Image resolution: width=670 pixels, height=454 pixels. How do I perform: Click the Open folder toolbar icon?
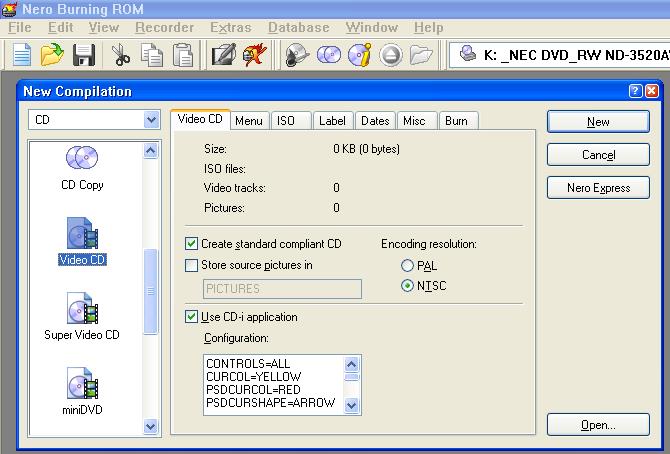click(52, 55)
